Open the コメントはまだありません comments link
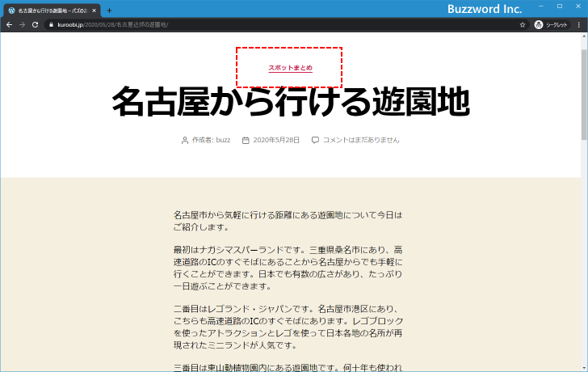 (361, 140)
